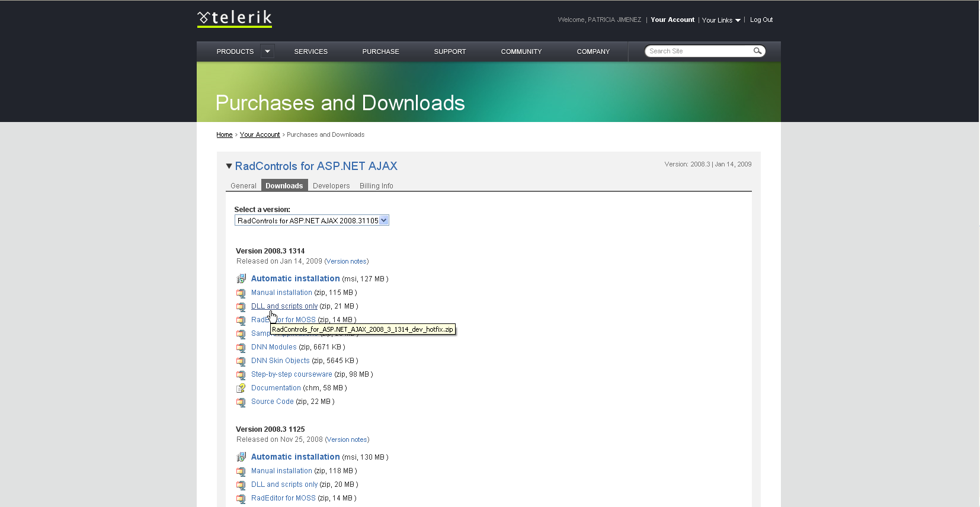Download the DLL and scripts only 21 MB zip
980x507 pixels.
click(x=284, y=306)
